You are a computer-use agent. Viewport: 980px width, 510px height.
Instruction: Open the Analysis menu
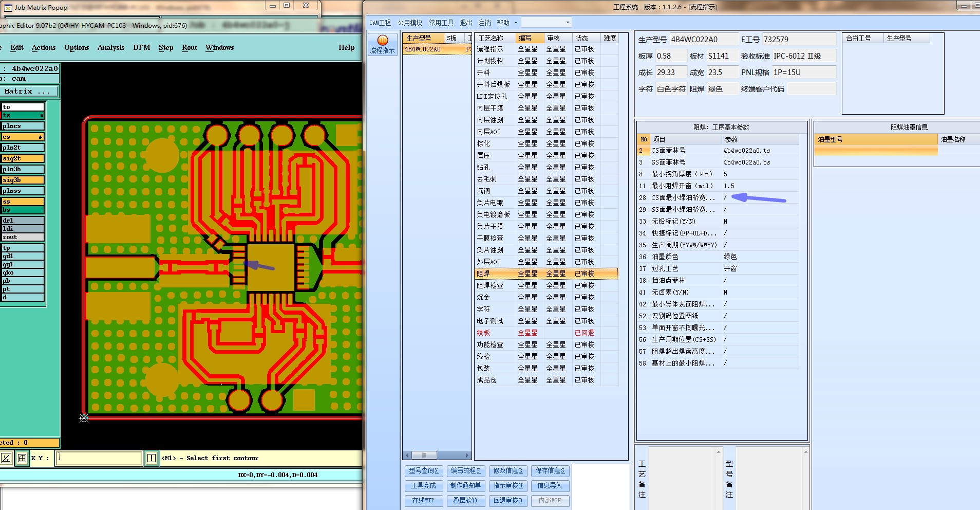[111, 47]
